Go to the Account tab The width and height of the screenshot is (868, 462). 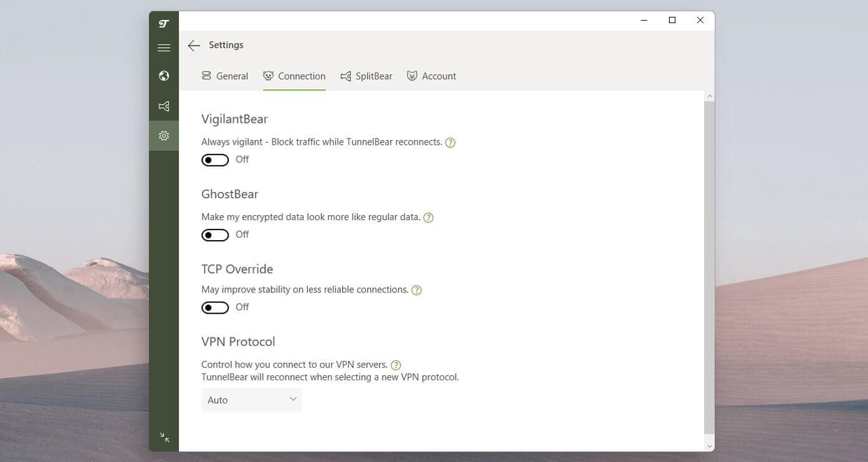(x=431, y=76)
